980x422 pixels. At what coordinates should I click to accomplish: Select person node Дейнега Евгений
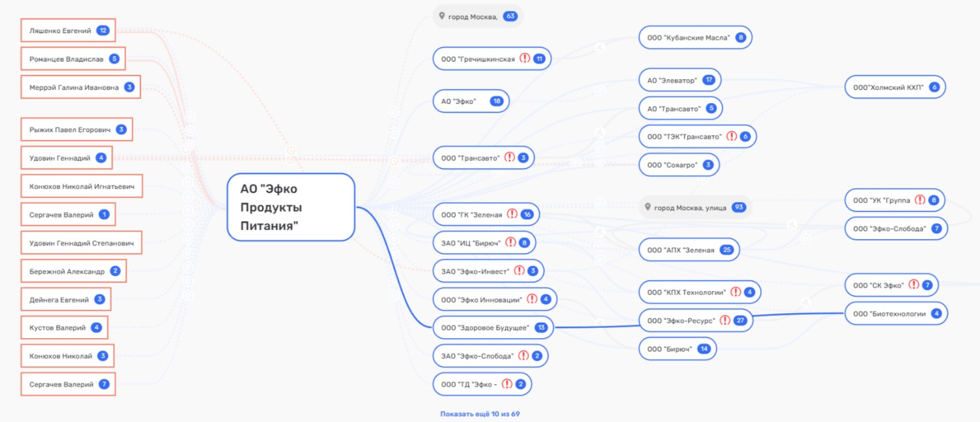[66, 299]
